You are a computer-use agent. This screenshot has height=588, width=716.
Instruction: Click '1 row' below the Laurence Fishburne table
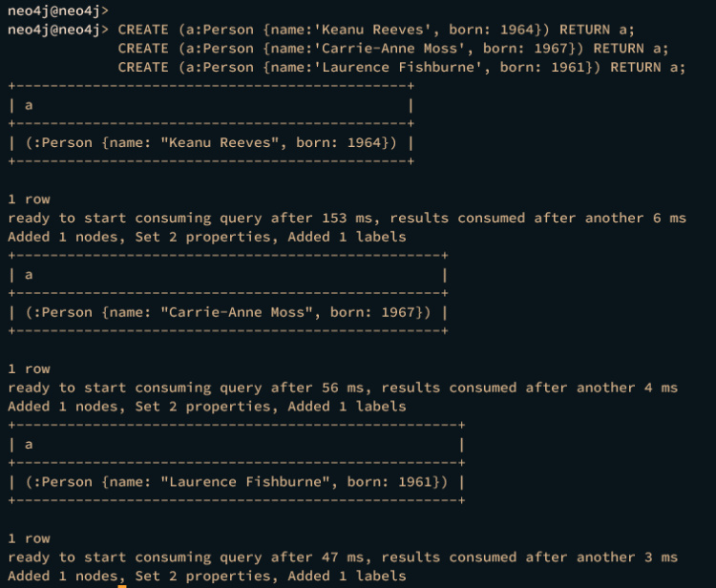point(29,538)
